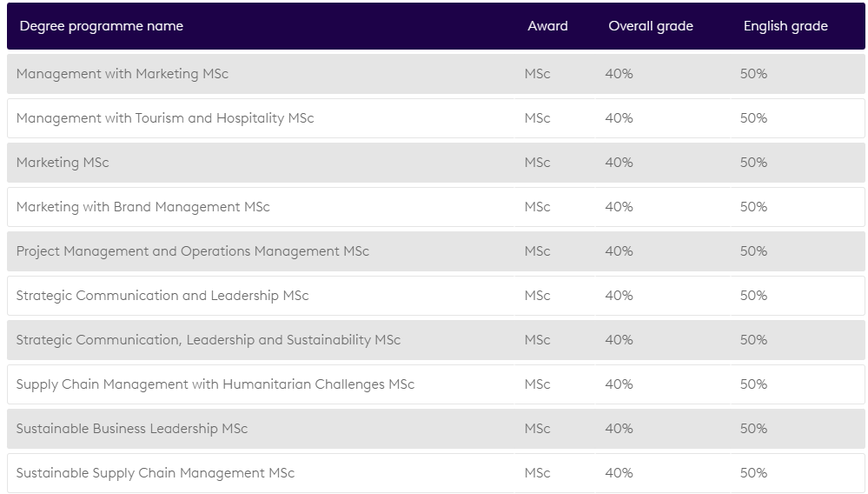Screen dimensions: 868x494
Task: Click the English grade column header
Action: tap(785, 26)
